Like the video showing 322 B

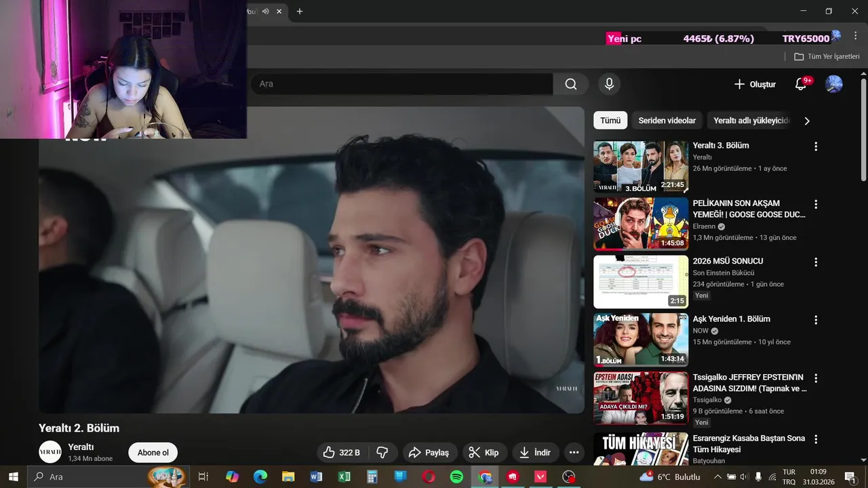[342, 453]
